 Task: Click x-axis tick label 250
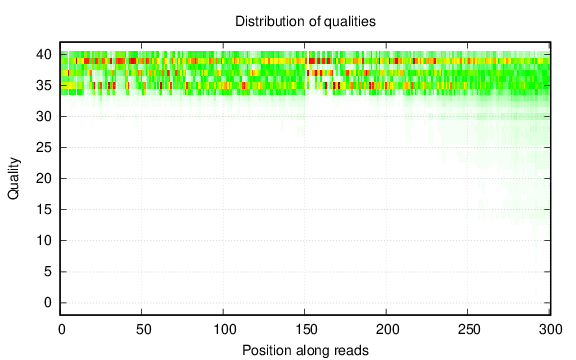[469, 330]
